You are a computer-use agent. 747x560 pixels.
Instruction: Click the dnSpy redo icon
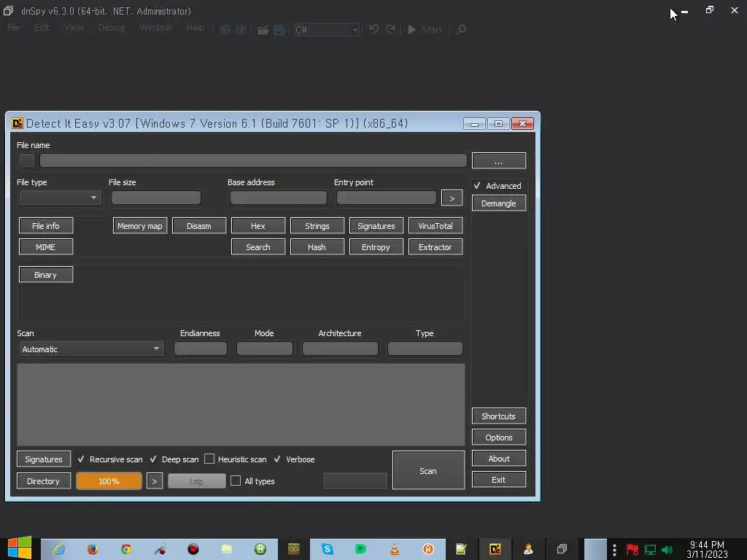coord(391,29)
